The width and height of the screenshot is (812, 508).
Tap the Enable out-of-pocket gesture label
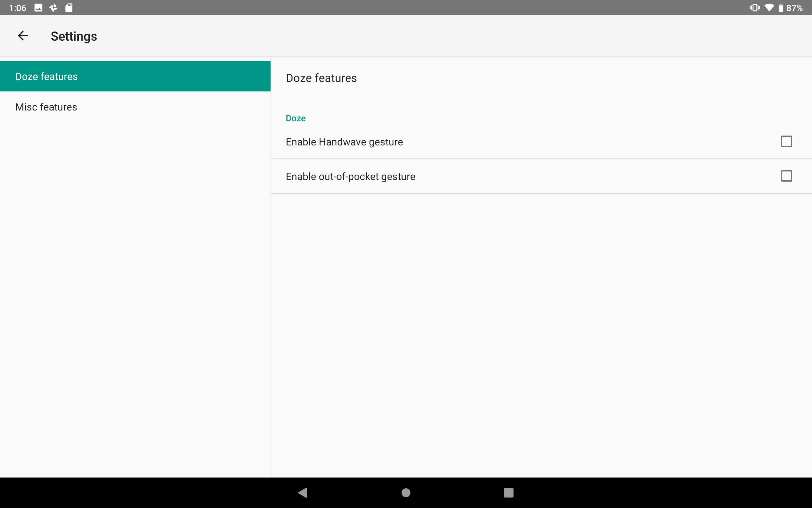tap(350, 177)
